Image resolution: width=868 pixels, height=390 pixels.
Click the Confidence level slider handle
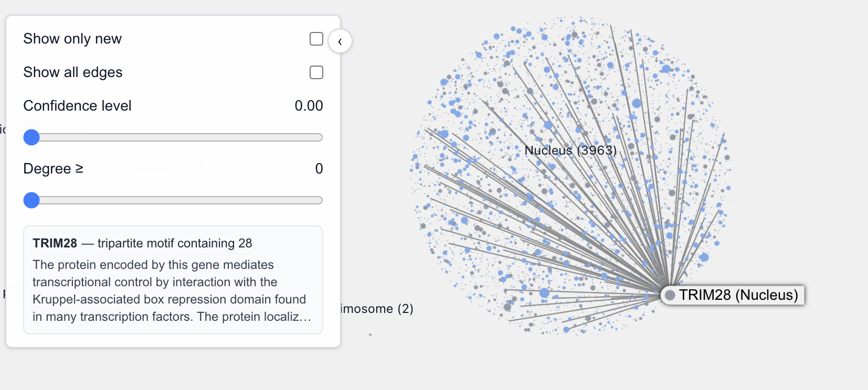31,137
